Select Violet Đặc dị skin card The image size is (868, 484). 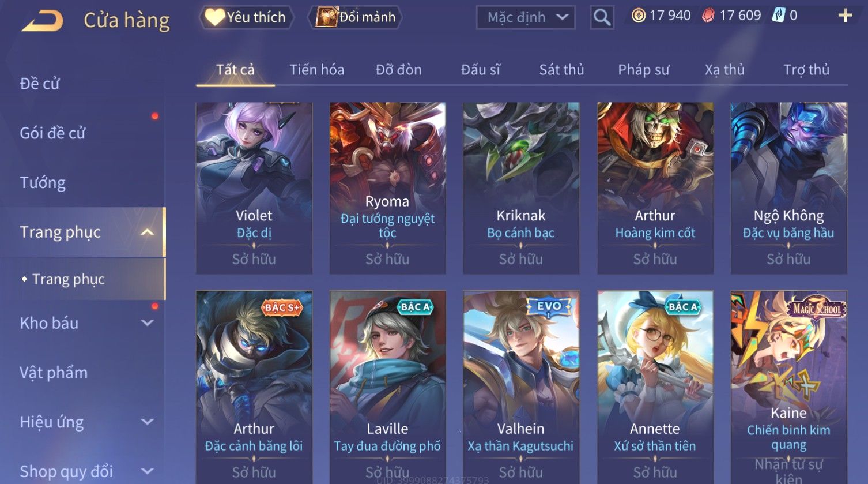click(x=254, y=188)
